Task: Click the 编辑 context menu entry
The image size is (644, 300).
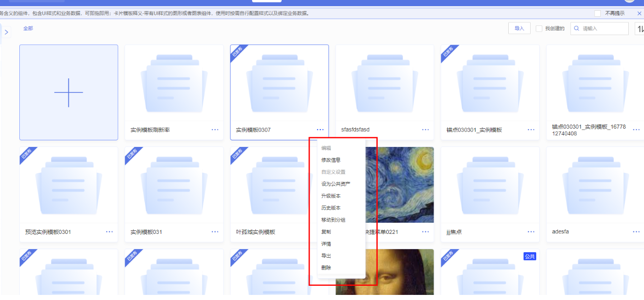Action: click(326, 148)
